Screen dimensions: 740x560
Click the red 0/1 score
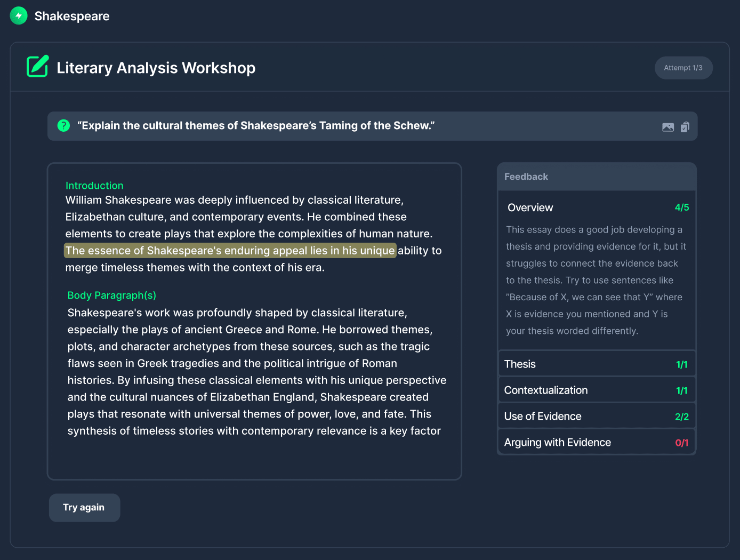[682, 443]
